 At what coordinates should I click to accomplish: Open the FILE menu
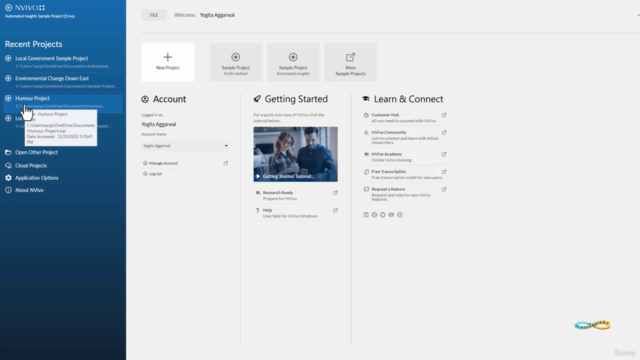tap(154, 15)
